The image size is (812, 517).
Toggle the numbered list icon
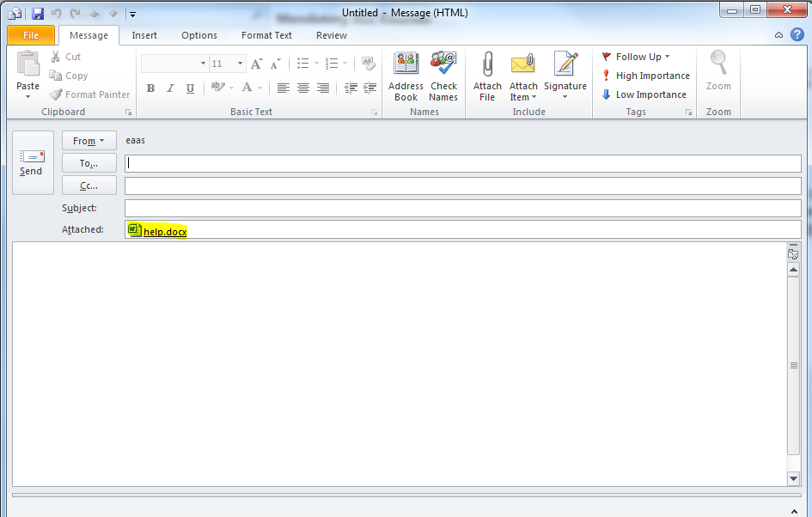[x=332, y=64]
